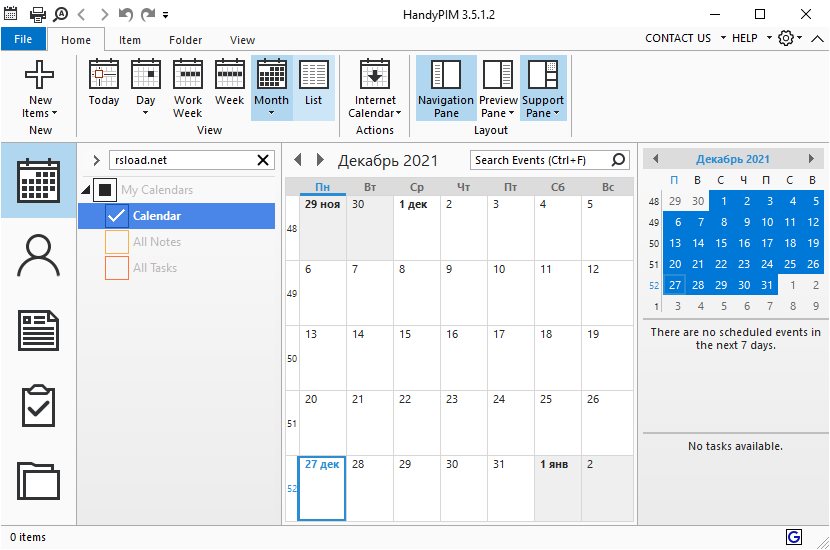Switch to the Folder ribbon tab

click(x=185, y=40)
